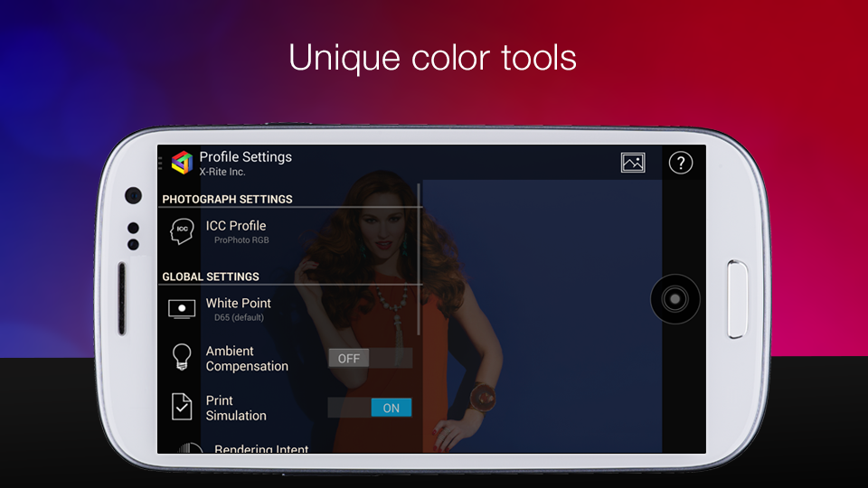The image size is (868, 488).
Task: Open help via the question mark icon
Action: click(x=680, y=163)
